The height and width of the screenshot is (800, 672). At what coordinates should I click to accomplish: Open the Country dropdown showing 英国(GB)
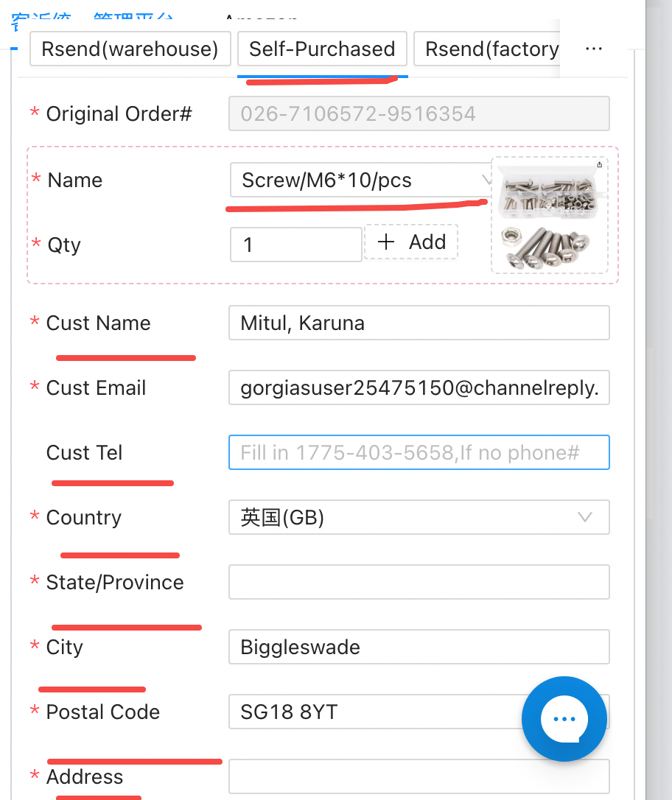pos(419,517)
